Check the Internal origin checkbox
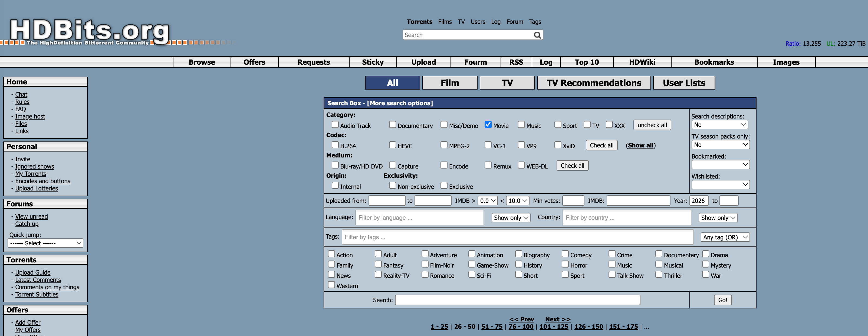868x336 pixels. [x=335, y=185]
